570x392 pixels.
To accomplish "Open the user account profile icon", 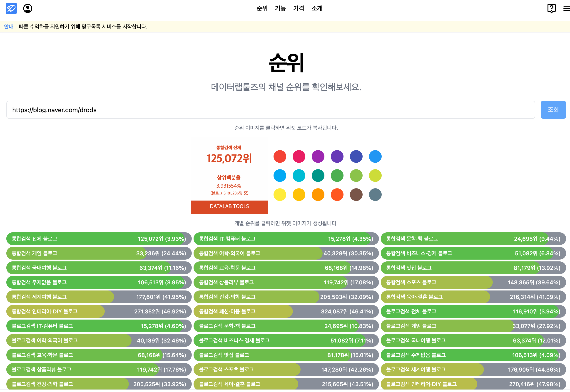I will [x=27, y=8].
